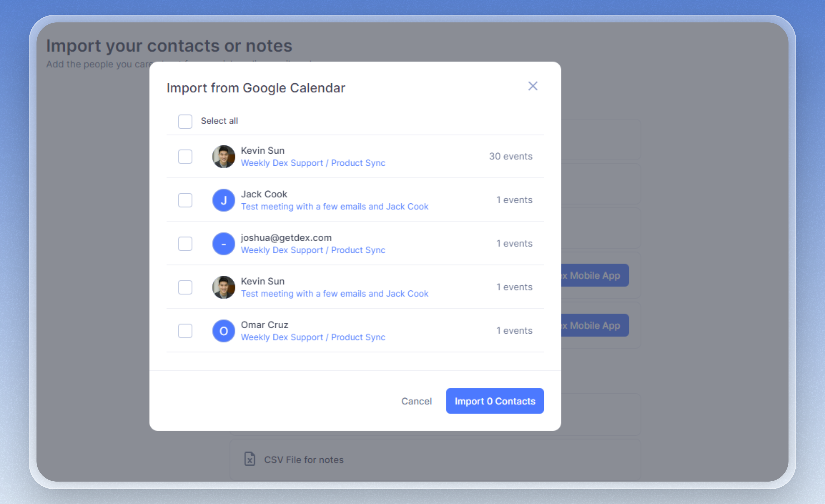
Task: Click Omar Cruz's O avatar icon
Action: coord(224,331)
